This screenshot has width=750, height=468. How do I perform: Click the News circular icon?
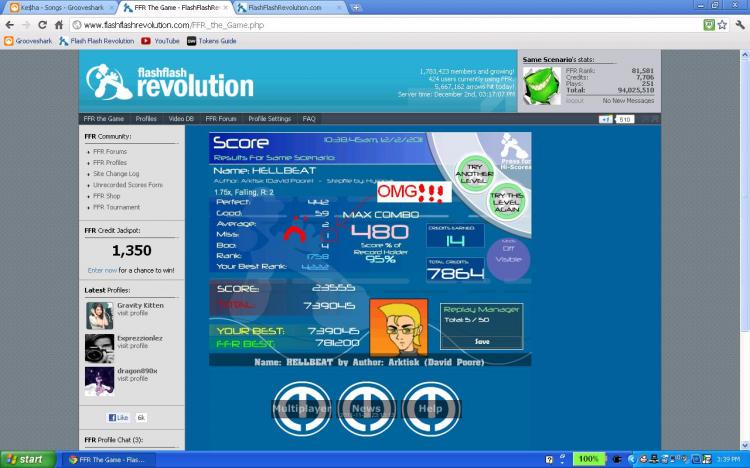pos(366,409)
